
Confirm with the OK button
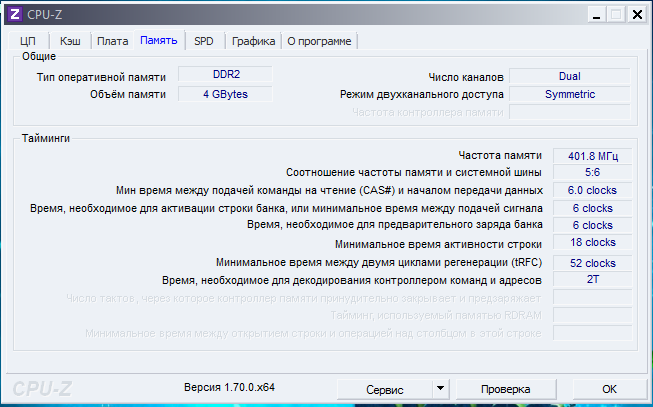609,388
